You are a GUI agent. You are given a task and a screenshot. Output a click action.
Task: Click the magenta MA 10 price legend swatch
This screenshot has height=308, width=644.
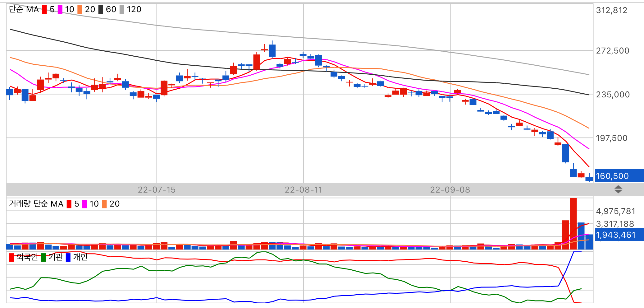click(60, 10)
